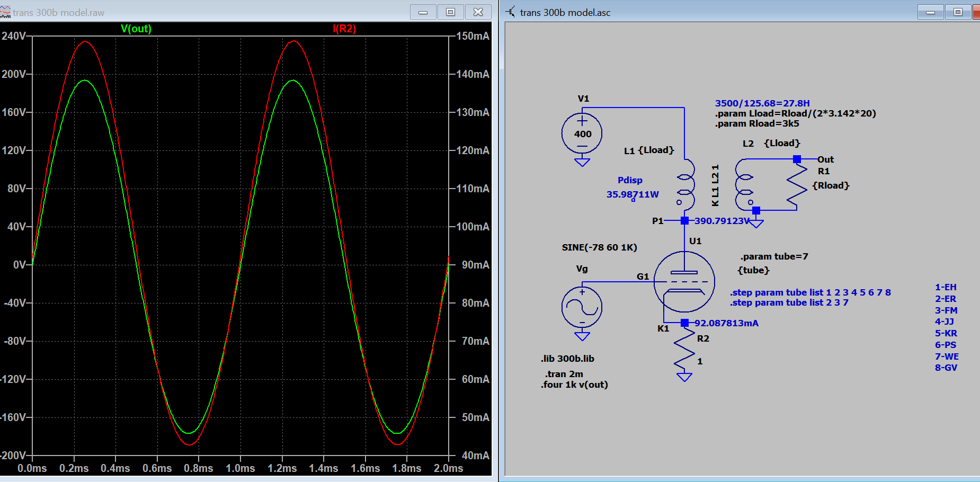Click the V(out) trace label in the plot
Screen dimensions: 980x482
tap(136, 29)
